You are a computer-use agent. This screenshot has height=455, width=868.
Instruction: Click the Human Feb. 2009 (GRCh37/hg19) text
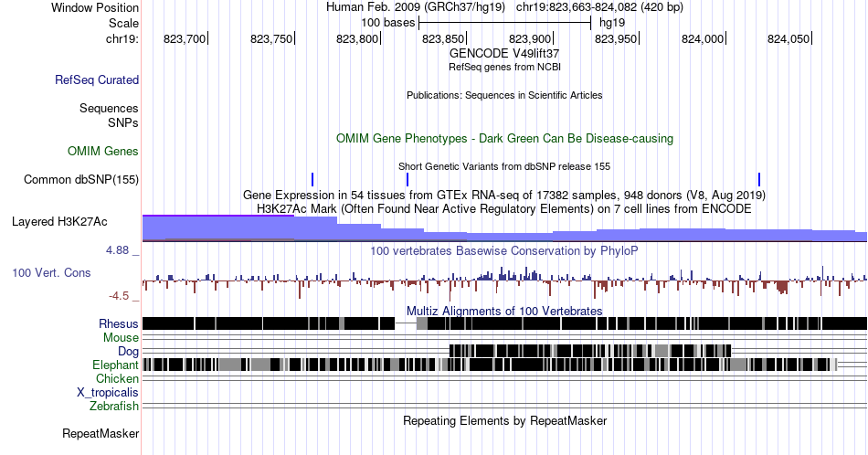416,7
